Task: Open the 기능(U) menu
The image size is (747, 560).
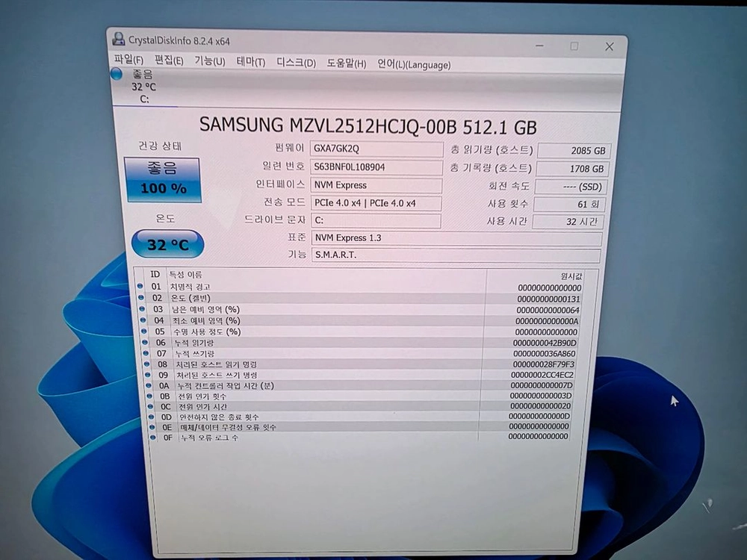Action: [x=210, y=61]
